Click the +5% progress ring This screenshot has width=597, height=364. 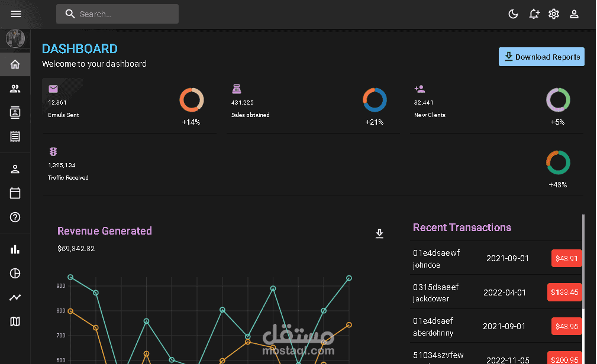click(558, 100)
